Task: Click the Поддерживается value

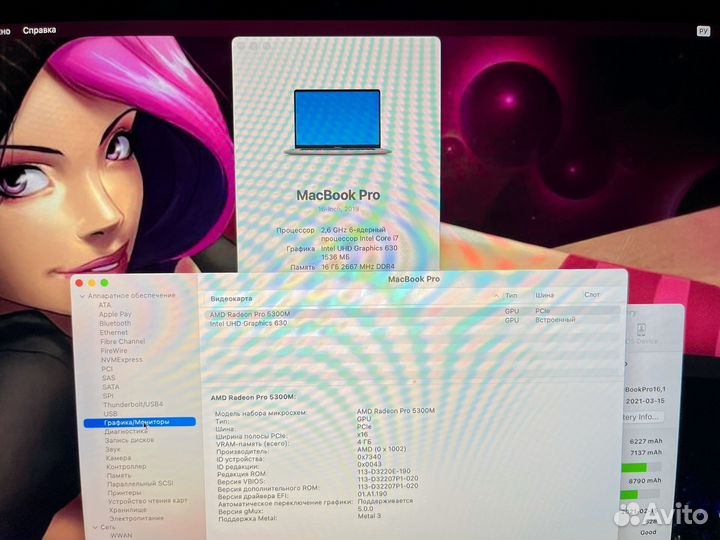Action: [385, 501]
